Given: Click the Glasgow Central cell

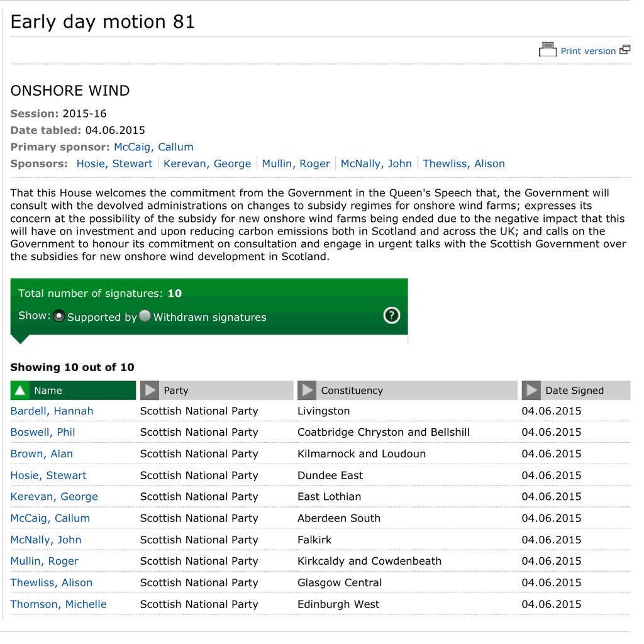Looking at the screenshot, I should tap(340, 583).
